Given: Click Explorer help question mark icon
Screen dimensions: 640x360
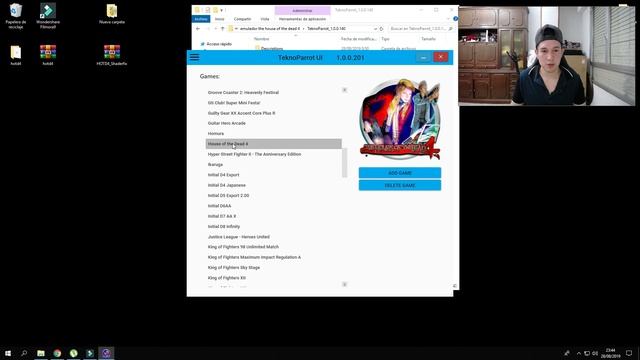Looking at the screenshot, I should (456, 19).
